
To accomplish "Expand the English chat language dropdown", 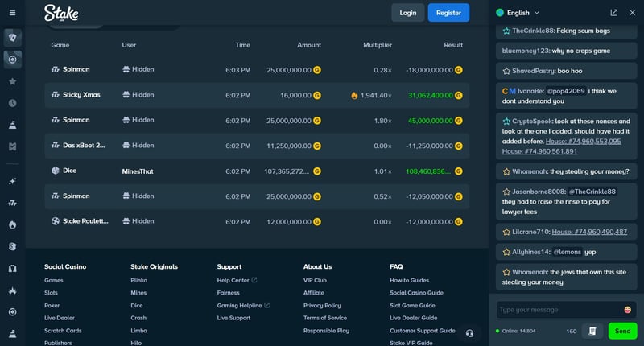I will click(x=518, y=13).
